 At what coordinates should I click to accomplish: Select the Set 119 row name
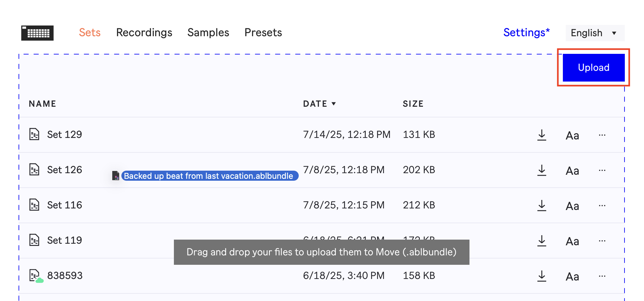64,240
